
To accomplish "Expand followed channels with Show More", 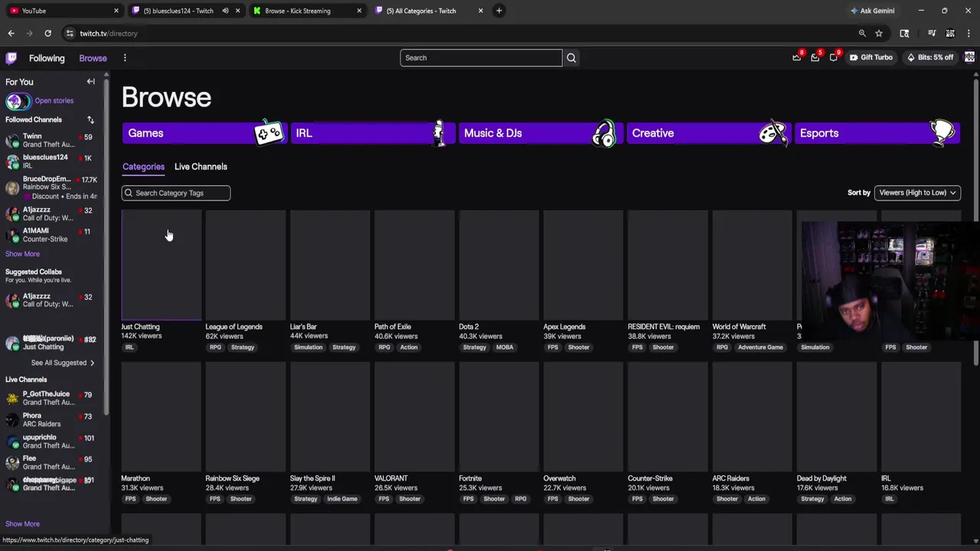I will (x=22, y=254).
